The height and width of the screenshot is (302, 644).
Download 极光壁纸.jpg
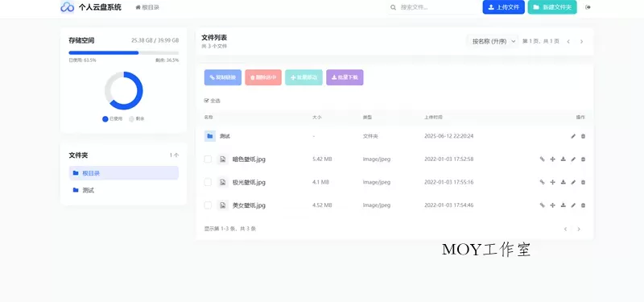click(563, 182)
